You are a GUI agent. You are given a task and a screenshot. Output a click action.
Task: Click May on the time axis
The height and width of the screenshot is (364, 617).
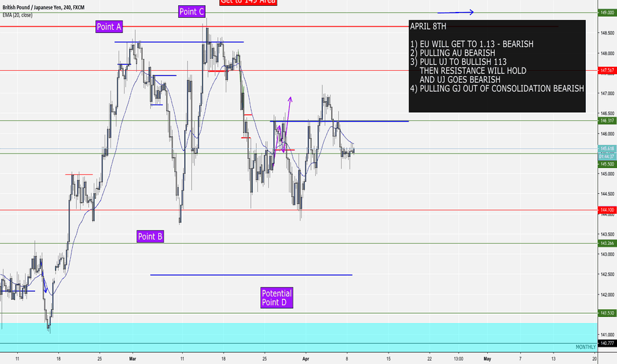pos(487,359)
